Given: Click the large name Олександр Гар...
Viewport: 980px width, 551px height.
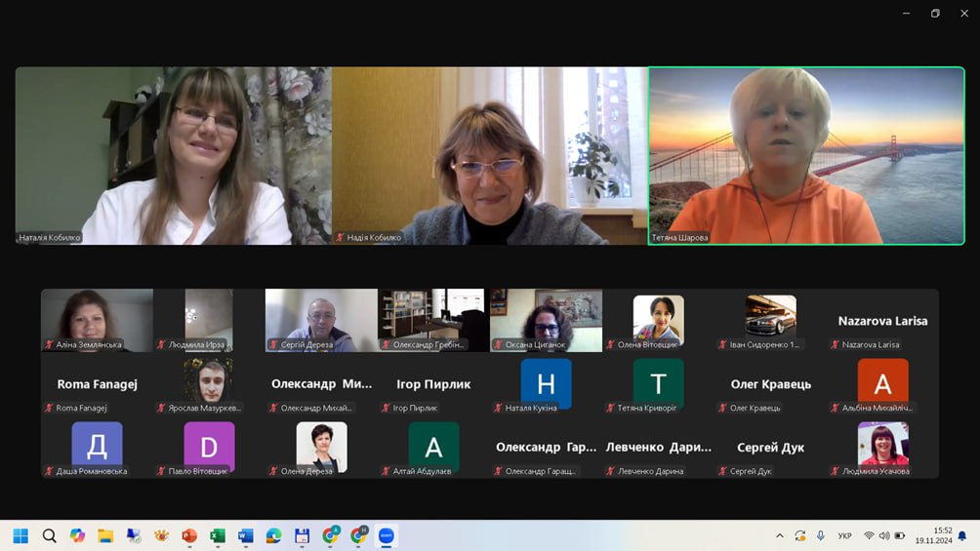Looking at the screenshot, I should tap(547, 448).
